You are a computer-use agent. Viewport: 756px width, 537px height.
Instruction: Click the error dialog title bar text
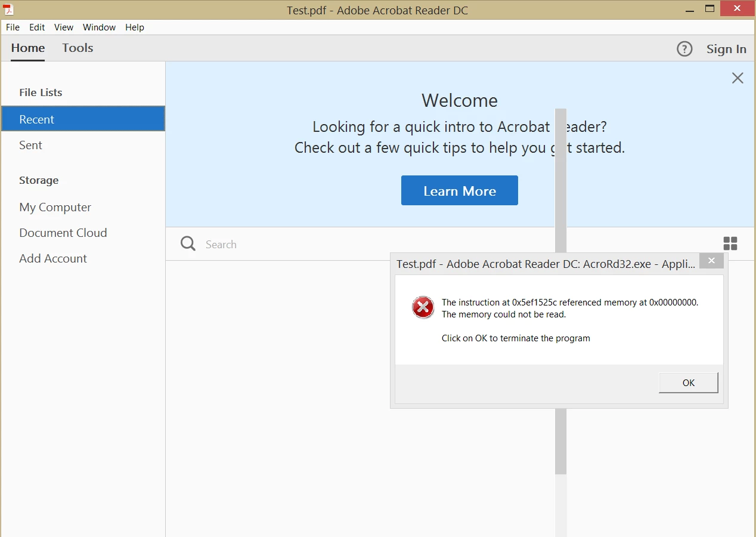546,264
